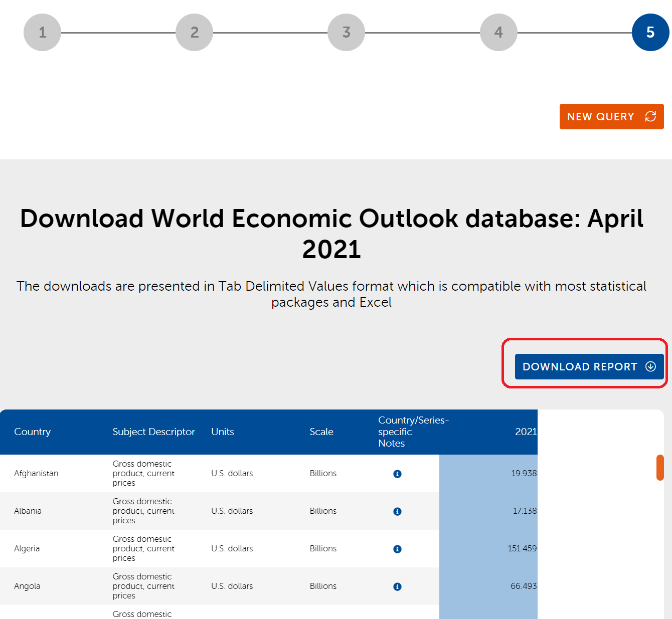Click the Country column header
672x619 pixels.
(x=33, y=432)
